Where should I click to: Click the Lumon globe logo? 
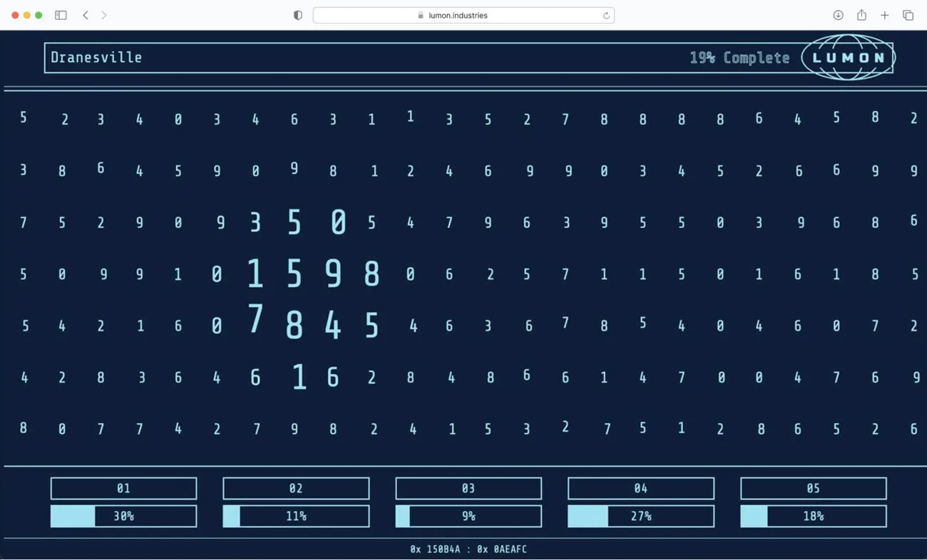point(848,57)
